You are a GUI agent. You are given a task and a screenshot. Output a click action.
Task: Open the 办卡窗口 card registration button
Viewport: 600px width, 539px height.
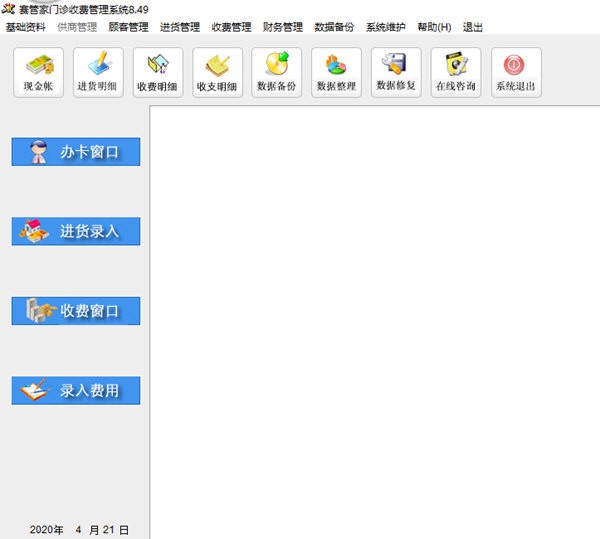[x=76, y=152]
